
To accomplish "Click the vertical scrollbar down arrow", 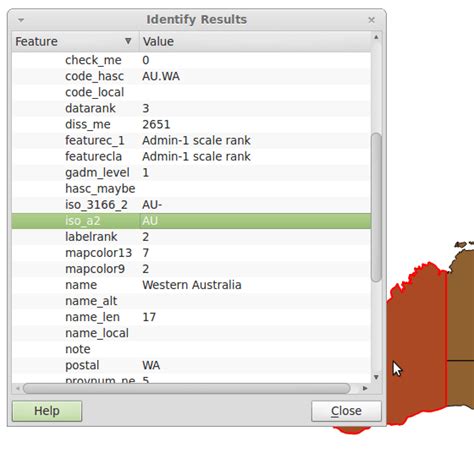I will coord(376,377).
